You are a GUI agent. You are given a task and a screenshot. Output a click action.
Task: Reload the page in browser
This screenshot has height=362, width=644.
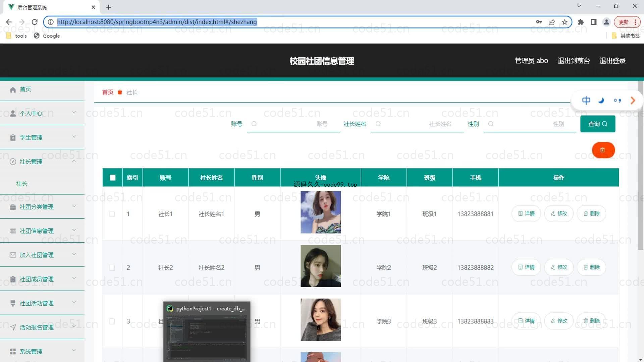tap(35, 22)
